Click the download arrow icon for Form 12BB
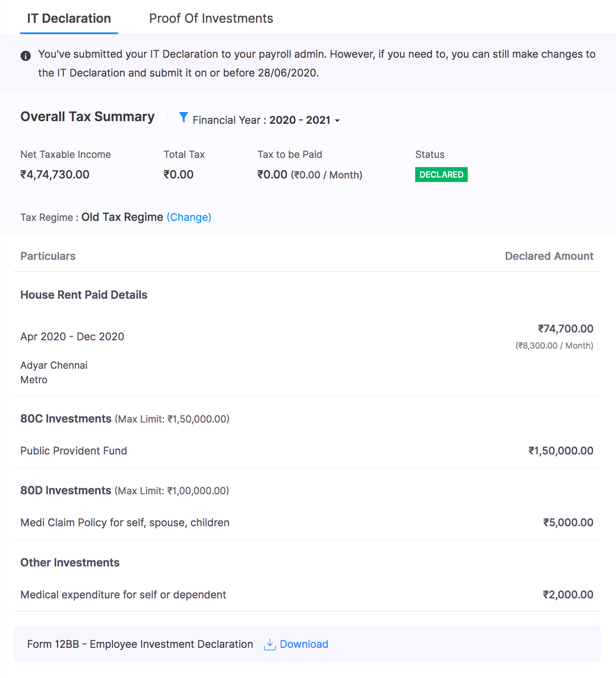Viewport: 616px width, 678px height. [269, 644]
